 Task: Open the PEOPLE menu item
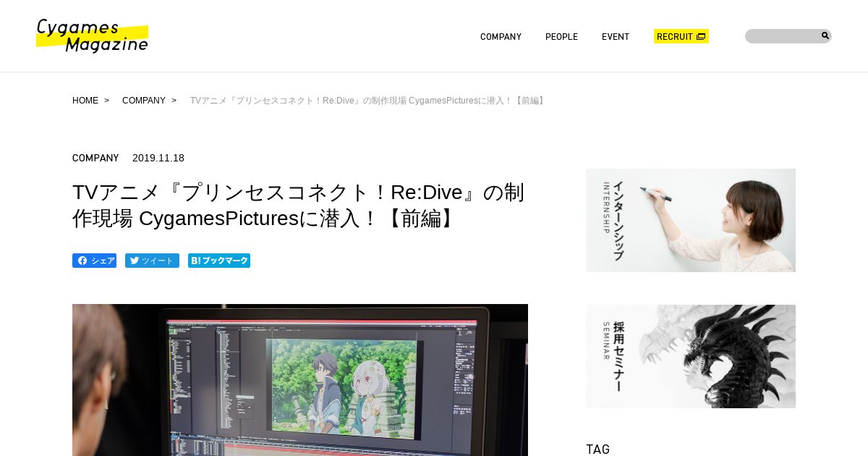point(561,37)
